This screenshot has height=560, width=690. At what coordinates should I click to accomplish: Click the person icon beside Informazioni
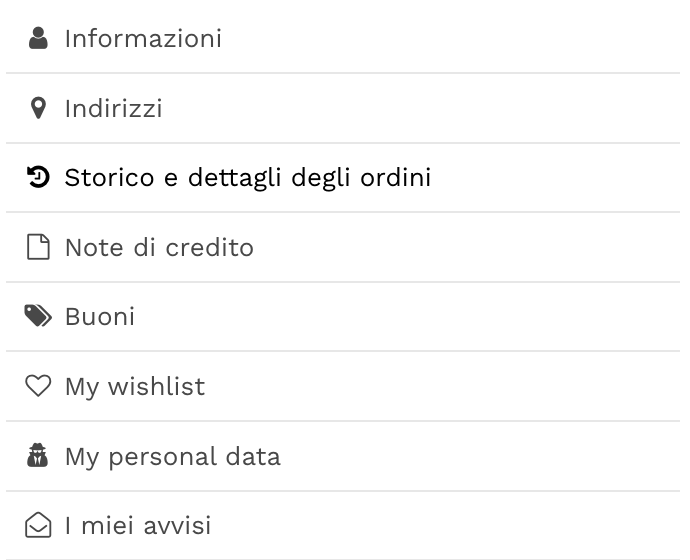pos(38,38)
